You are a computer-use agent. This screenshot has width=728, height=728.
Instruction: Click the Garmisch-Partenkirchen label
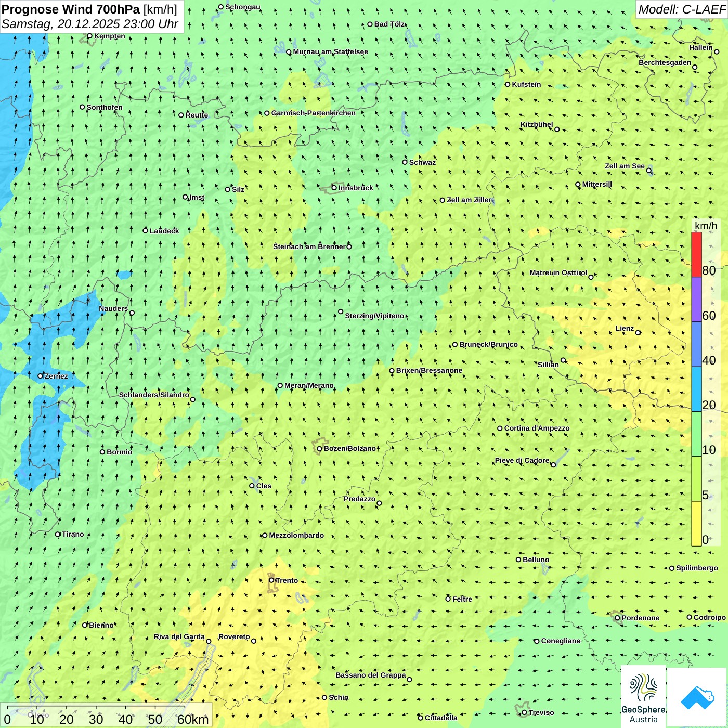314,113
